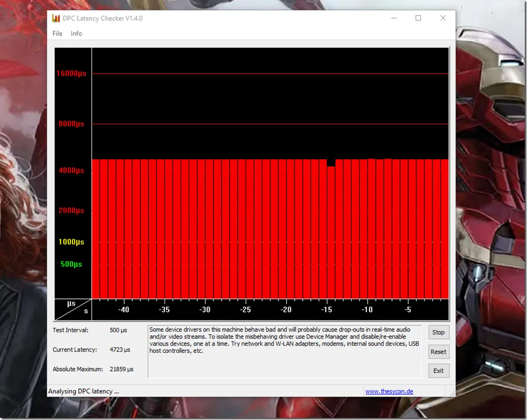Click the -10 time axis label
The height and width of the screenshot is (420, 527).
click(x=367, y=310)
